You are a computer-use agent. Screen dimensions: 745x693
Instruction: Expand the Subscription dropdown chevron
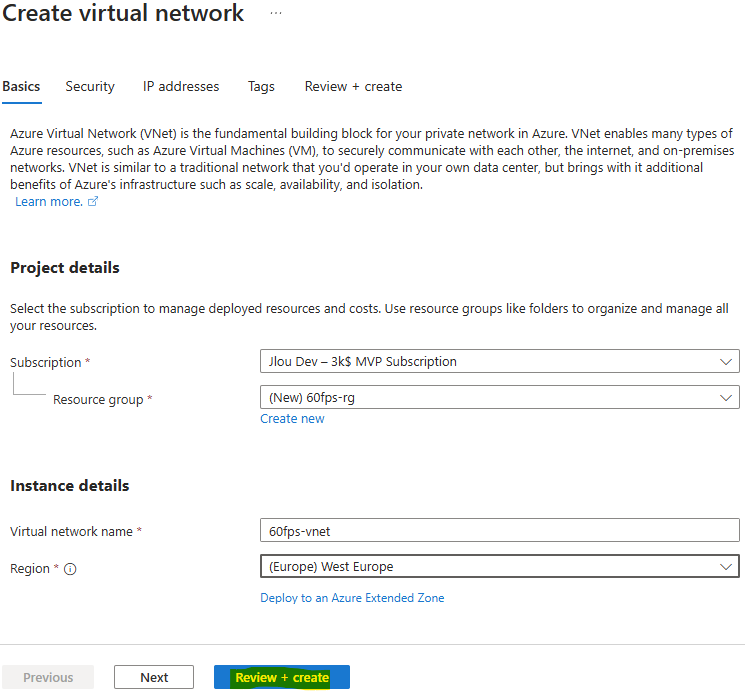tap(726, 361)
